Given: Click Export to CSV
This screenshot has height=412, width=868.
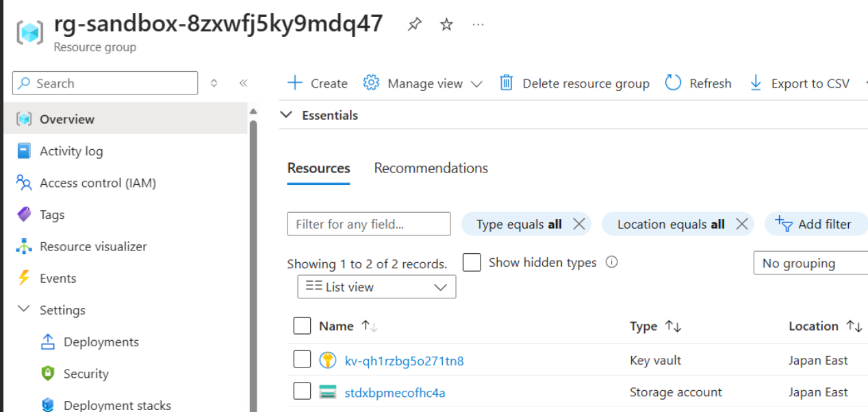Looking at the screenshot, I should (x=800, y=83).
